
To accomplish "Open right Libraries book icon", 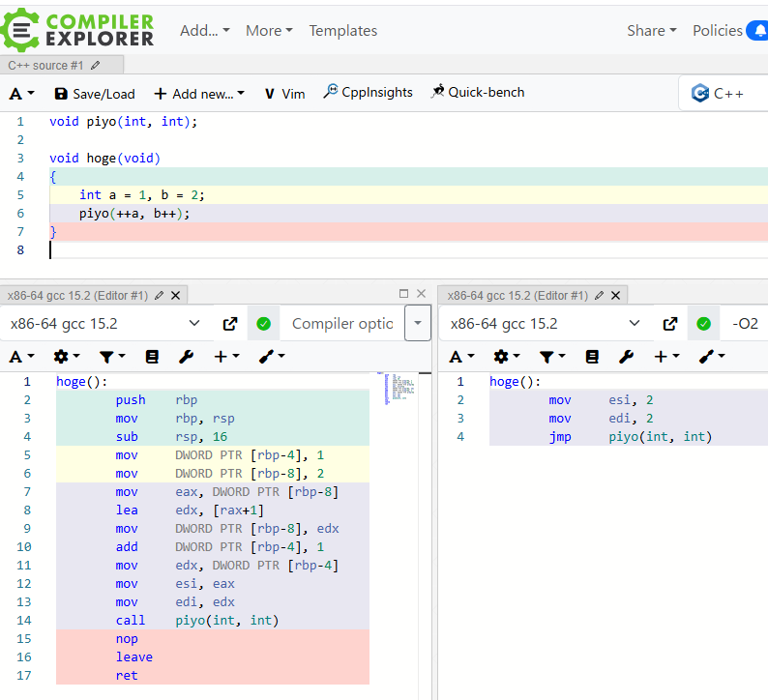I will click(592, 357).
